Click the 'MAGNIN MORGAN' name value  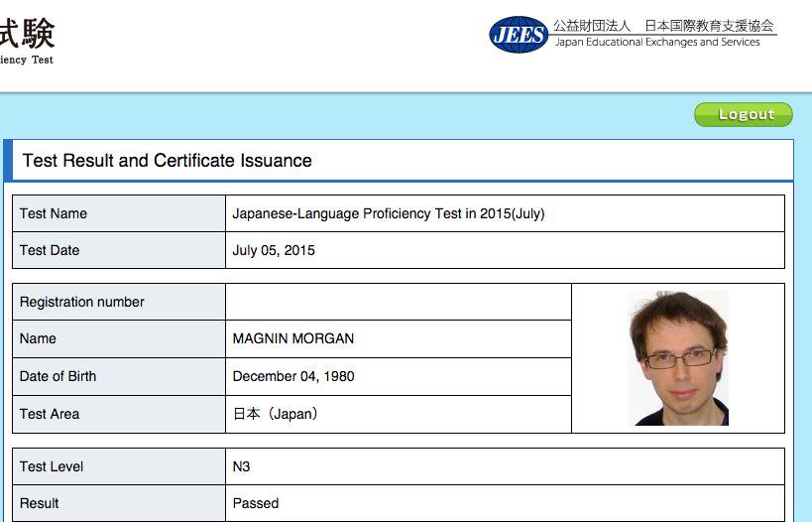tap(292, 338)
